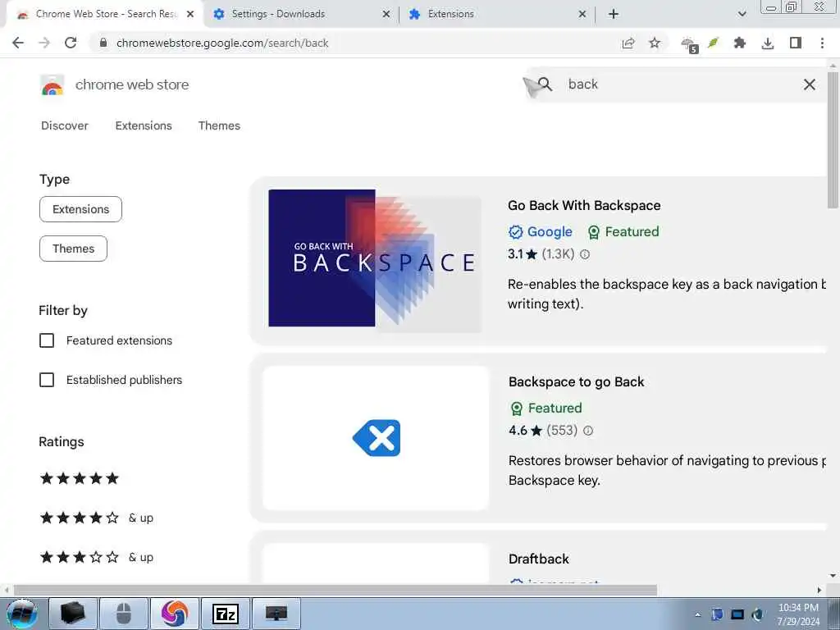Filter type by Themes
Screen dimensions: 840x630
tap(73, 249)
